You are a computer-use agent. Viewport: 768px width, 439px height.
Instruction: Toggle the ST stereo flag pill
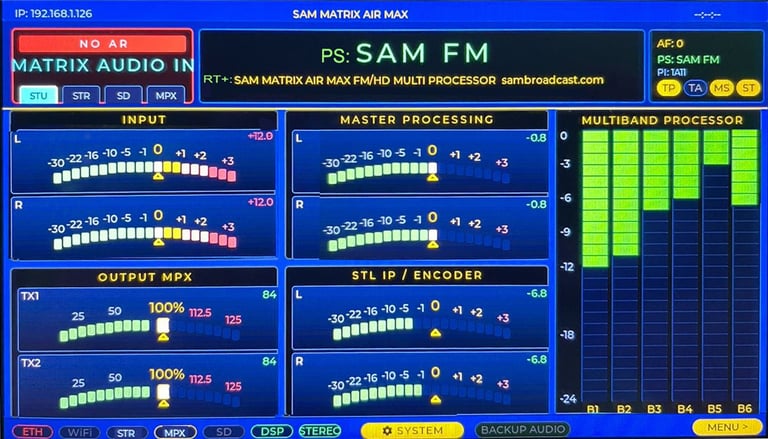tap(748, 88)
